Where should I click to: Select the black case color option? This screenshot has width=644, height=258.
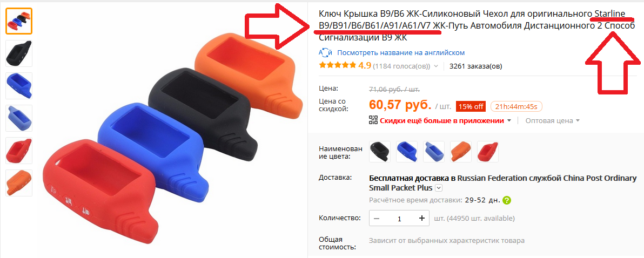380,151
